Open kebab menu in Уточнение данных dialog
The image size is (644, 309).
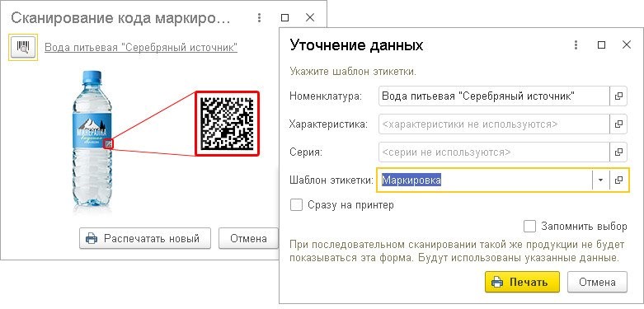coord(576,45)
